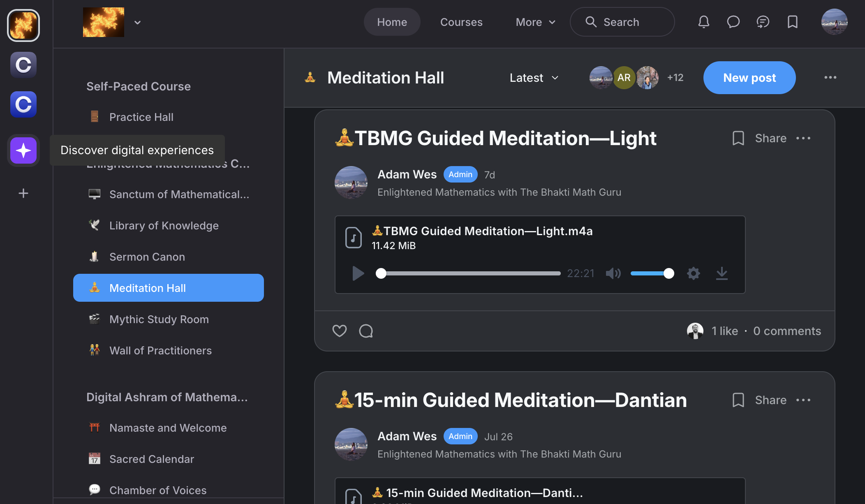This screenshot has width=865, height=504.
Task: Expand the community switcher chevron
Action: click(137, 22)
